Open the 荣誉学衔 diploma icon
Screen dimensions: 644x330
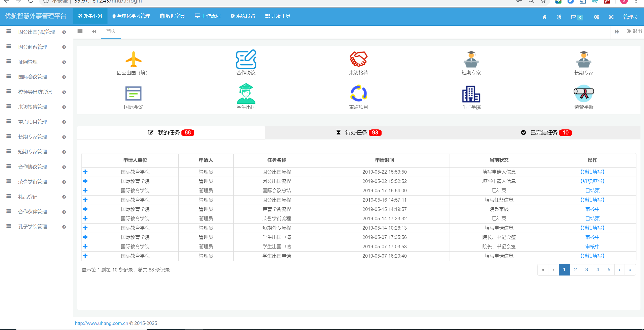click(583, 94)
